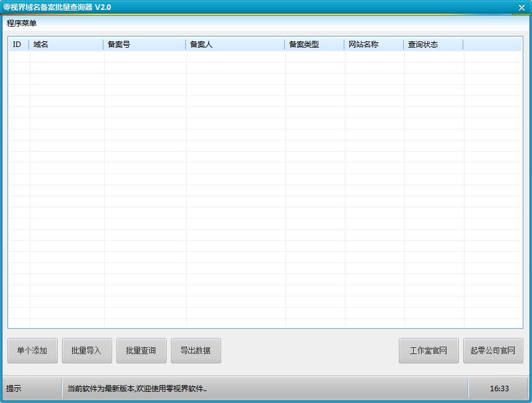Click the 批量导入 button

(x=87, y=350)
